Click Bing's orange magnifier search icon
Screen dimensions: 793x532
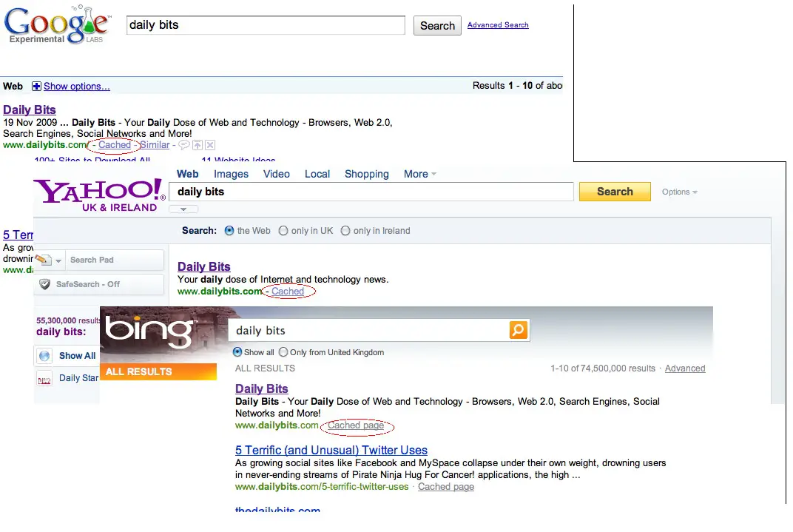click(x=519, y=330)
